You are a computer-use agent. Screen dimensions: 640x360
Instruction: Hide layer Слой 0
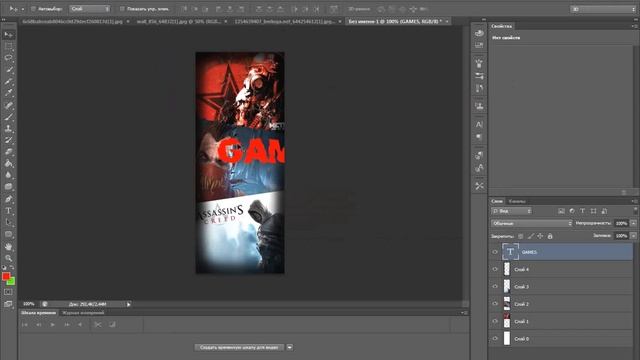coord(495,339)
